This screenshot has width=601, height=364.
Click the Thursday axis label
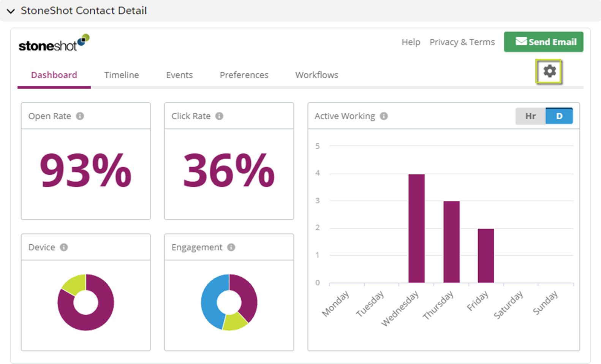coord(438,305)
